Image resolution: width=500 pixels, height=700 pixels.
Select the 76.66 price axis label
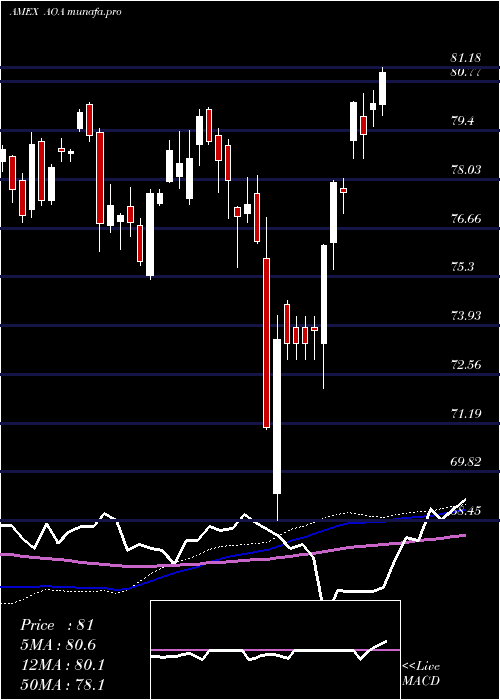(x=466, y=218)
